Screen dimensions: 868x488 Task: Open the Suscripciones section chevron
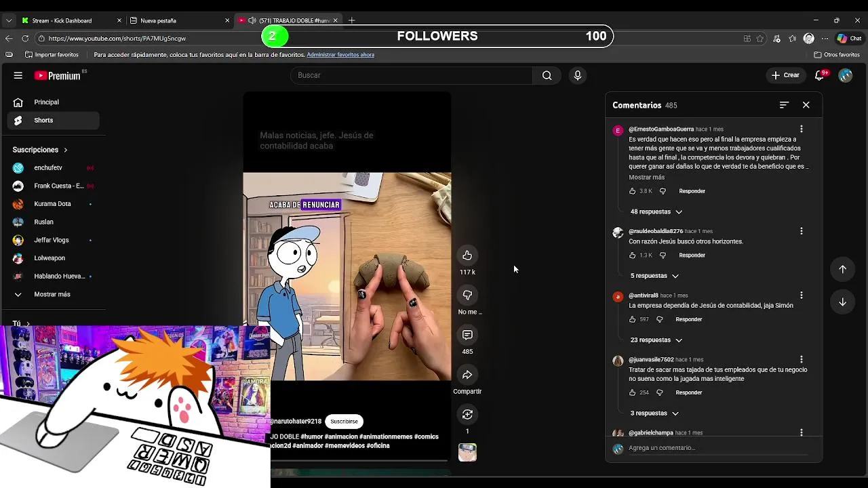tap(65, 150)
